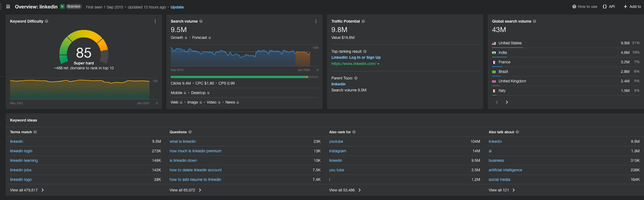644x200 pixels.
Task: Click the Keyword Difficulty help icon
Action: [47, 21]
